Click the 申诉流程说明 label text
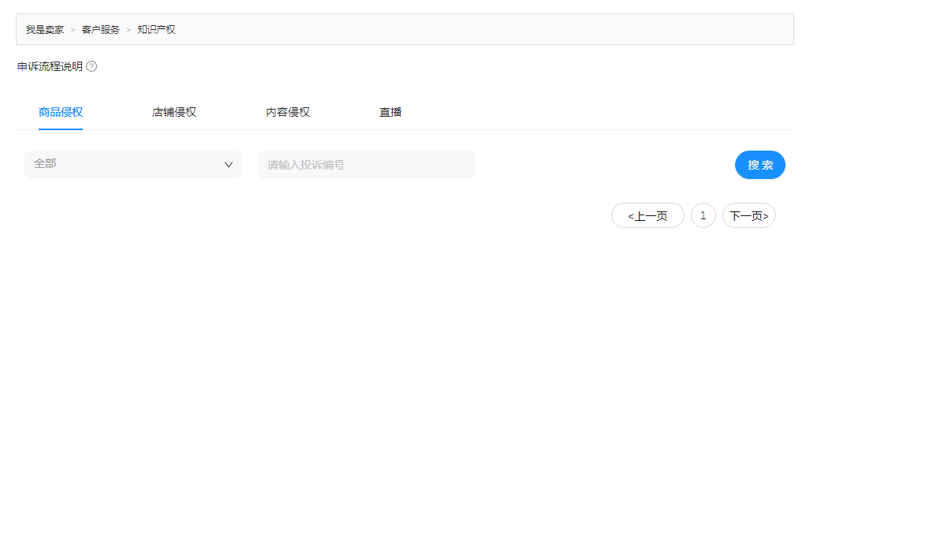The image size is (933, 560). tap(50, 67)
